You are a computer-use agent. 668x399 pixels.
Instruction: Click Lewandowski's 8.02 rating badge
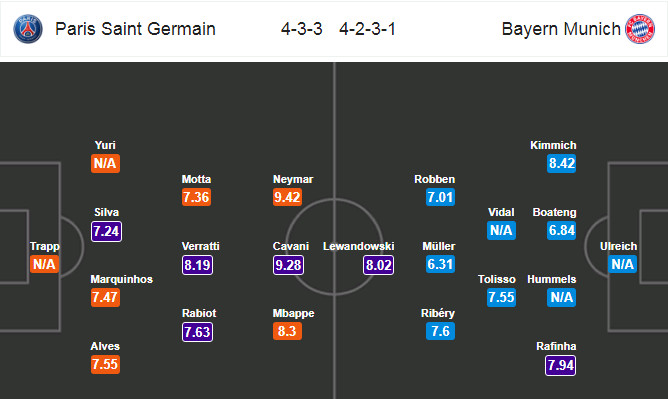click(x=378, y=265)
